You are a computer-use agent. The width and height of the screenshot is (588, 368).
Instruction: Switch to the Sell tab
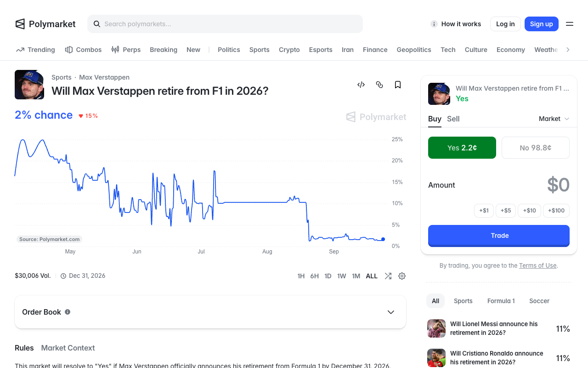(x=453, y=119)
